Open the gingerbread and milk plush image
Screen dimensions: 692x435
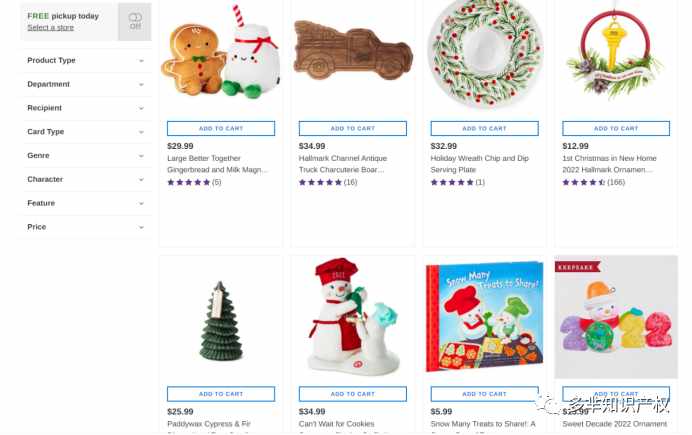pos(221,55)
